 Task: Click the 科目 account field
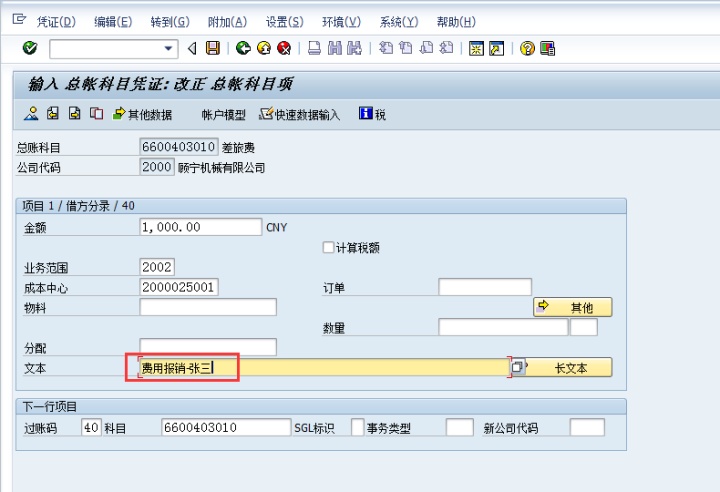[x=226, y=427]
